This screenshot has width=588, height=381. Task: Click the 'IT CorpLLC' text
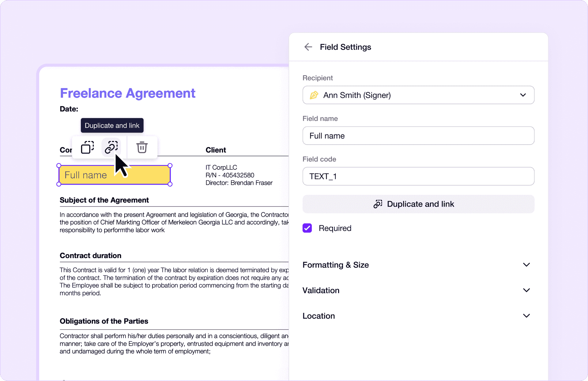pos(221,167)
